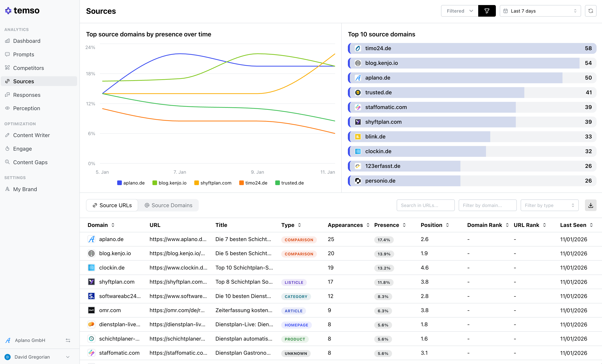Open Competitors in the sidebar

[28, 68]
